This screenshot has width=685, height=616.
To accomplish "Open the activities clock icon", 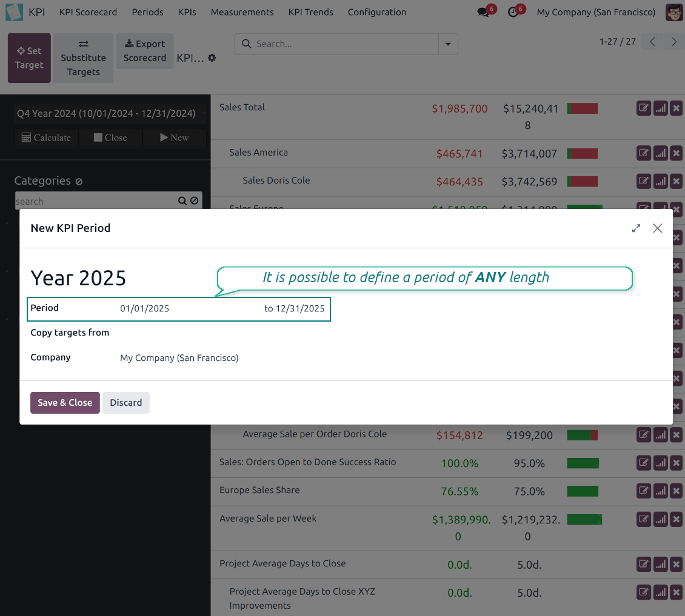I will tap(514, 12).
